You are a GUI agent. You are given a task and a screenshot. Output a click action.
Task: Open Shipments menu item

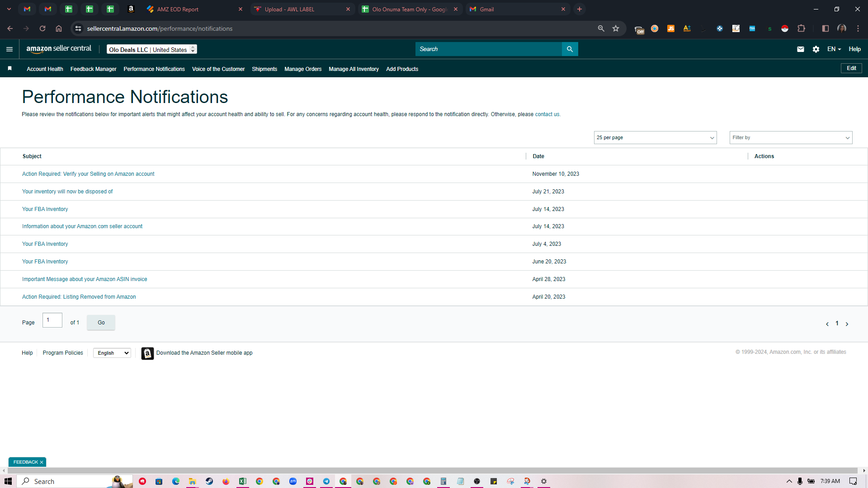tap(264, 69)
